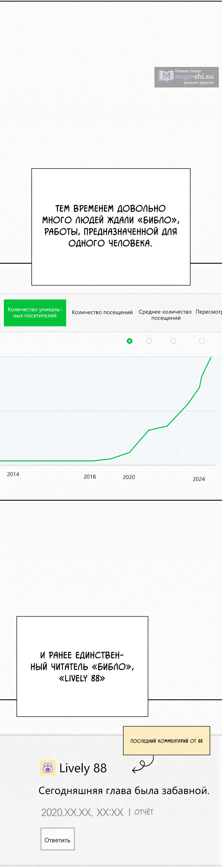Screen dimensions: 222x868
Task: Select the second radio button from the left
Action: (149, 341)
